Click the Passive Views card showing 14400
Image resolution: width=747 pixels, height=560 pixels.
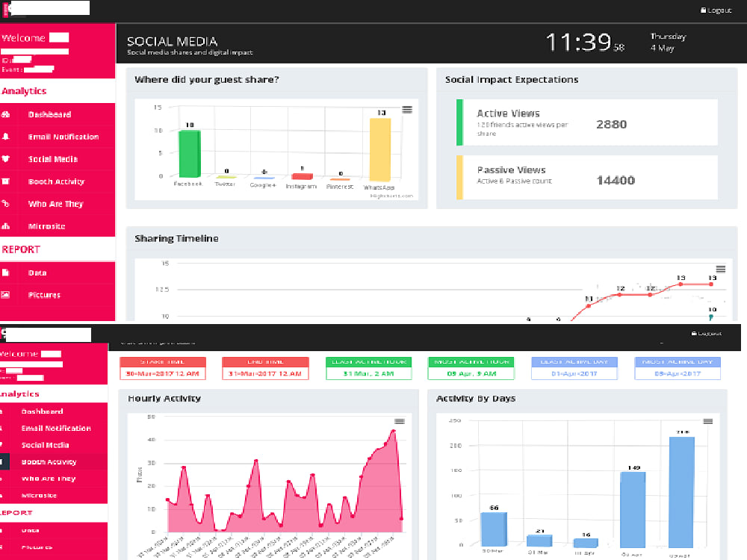(587, 177)
